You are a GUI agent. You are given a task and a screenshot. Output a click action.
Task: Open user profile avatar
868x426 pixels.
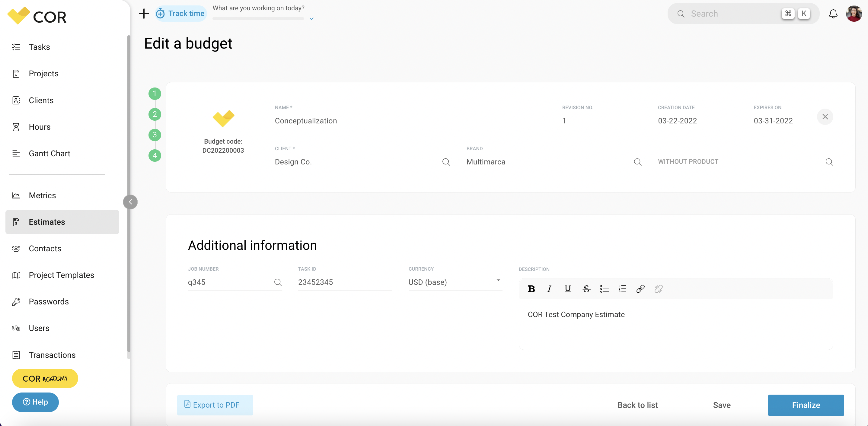[x=854, y=14]
